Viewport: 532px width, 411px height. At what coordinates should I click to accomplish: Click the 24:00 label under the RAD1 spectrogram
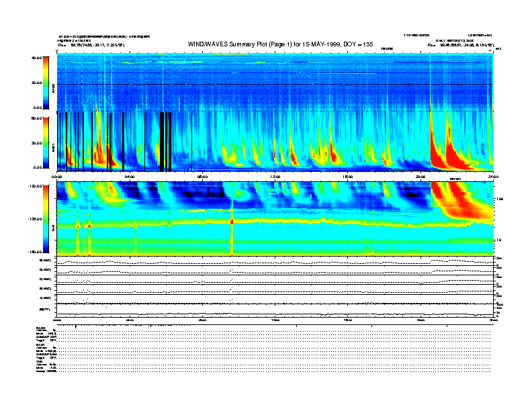coord(493,177)
